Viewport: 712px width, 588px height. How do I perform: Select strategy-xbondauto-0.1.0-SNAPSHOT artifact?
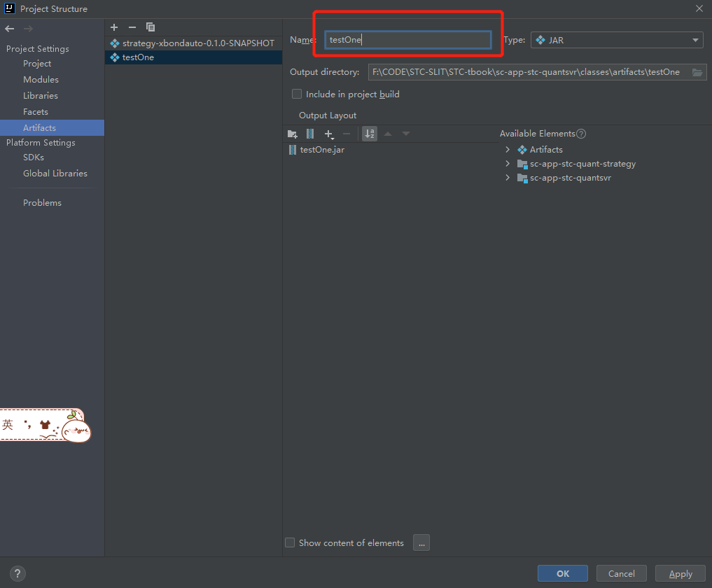click(x=193, y=43)
